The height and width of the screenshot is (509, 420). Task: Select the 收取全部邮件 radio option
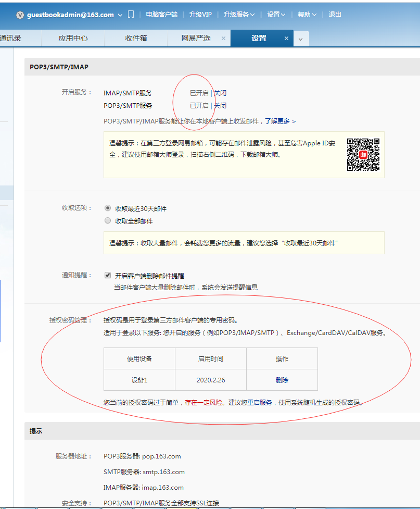108,221
